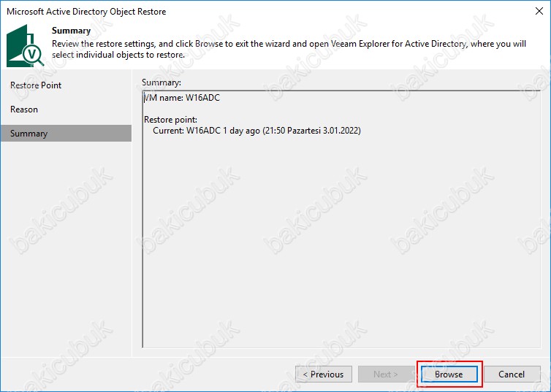Click the 'Summary:' field label
551x392 pixels.
(161, 82)
